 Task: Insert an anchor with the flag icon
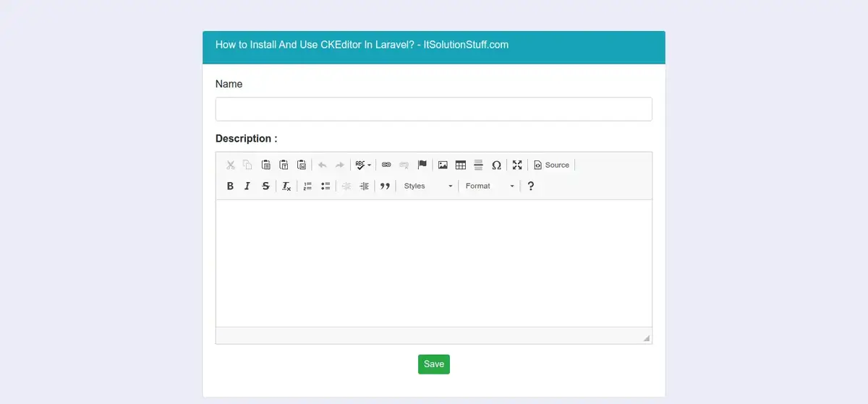click(x=422, y=166)
